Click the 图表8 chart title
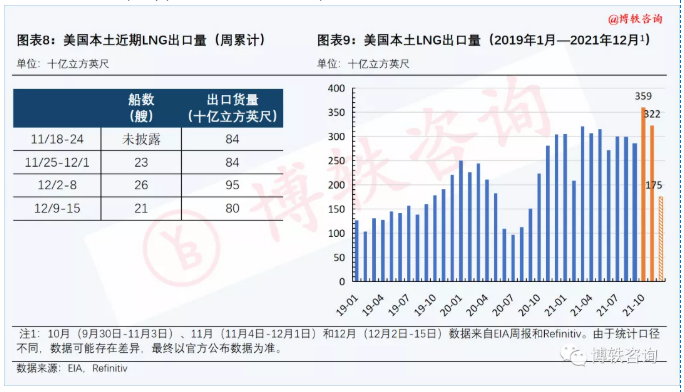This screenshot has width=684, height=392. click(141, 40)
